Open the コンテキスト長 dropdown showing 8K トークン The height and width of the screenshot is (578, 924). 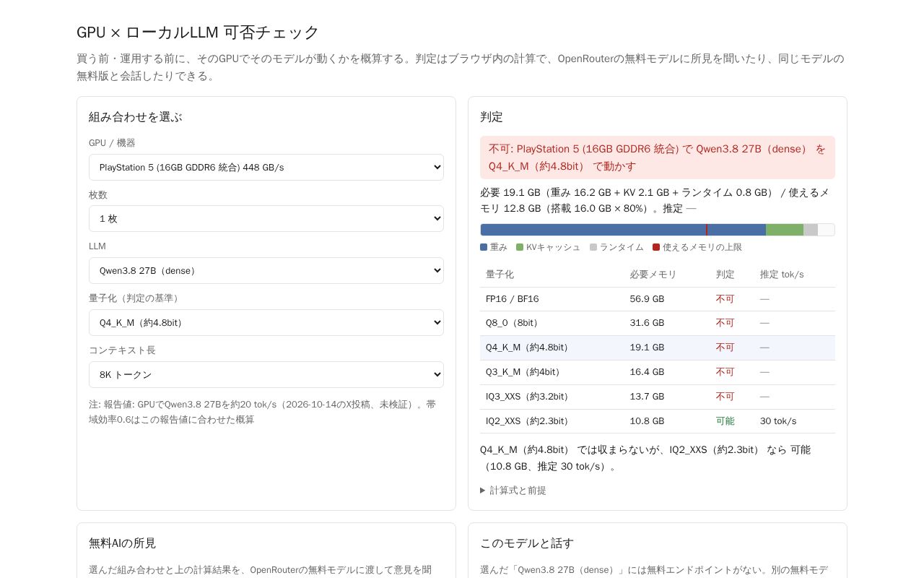(266, 374)
